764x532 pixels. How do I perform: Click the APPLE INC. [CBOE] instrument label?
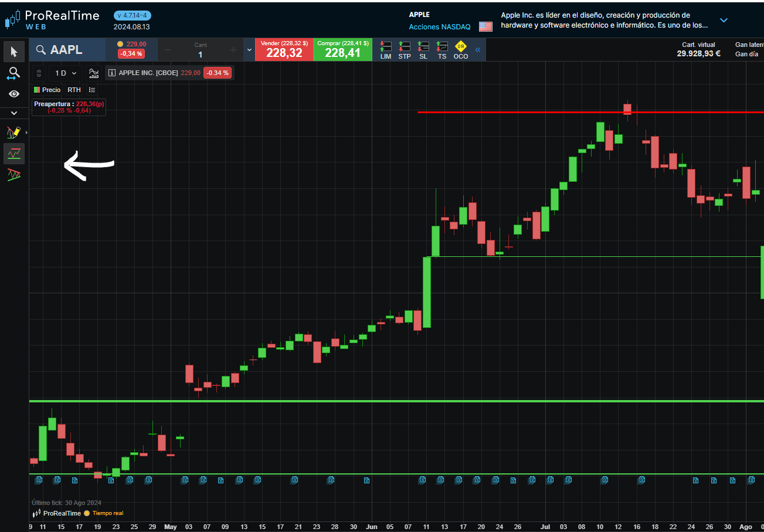coord(148,73)
